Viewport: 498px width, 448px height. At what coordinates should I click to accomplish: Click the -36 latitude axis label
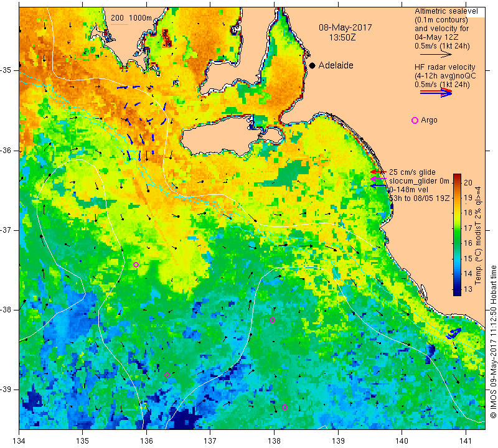(x=6, y=150)
